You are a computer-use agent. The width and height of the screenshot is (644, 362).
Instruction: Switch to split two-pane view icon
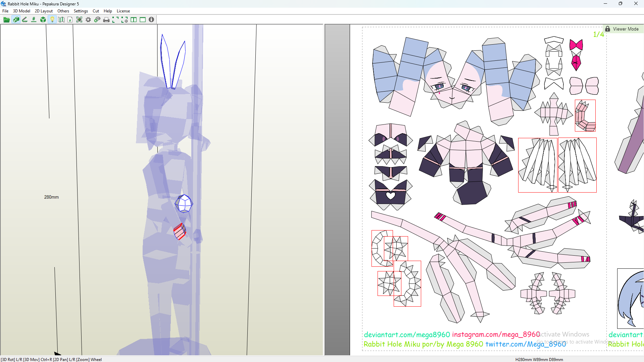[x=134, y=20]
